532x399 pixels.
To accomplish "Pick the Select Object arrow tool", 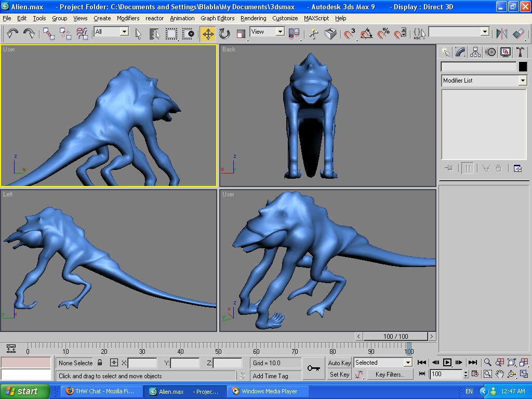I will click(x=138, y=34).
